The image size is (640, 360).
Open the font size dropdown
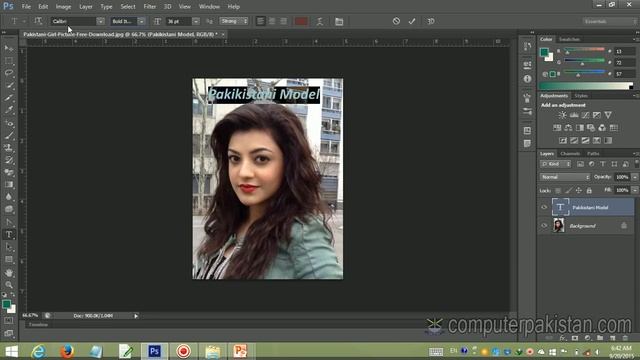pyautogui.click(x=196, y=21)
